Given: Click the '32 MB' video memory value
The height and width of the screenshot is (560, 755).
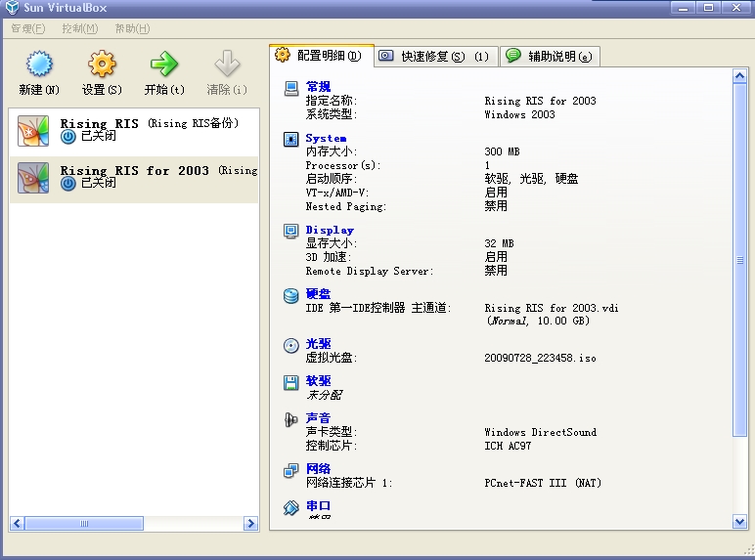Looking at the screenshot, I should coord(499,243).
